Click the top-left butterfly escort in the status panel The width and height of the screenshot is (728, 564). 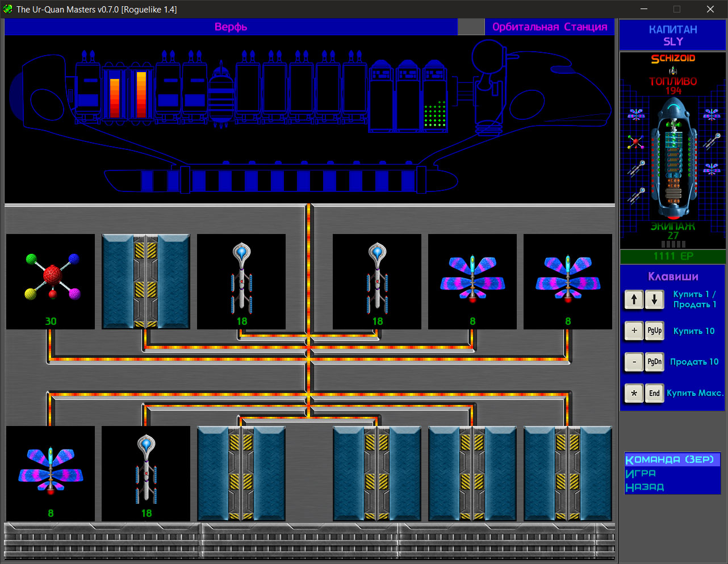coord(636,114)
